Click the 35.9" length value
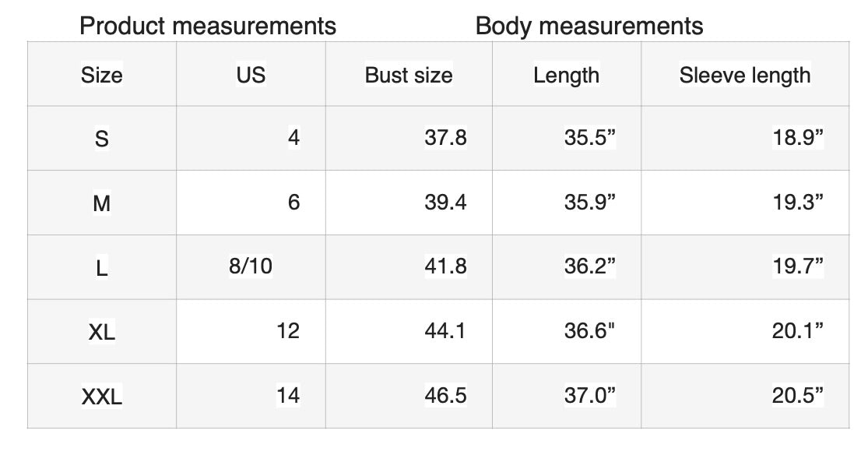The image size is (868, 455). pyautogui.click(x=589, y=203)
